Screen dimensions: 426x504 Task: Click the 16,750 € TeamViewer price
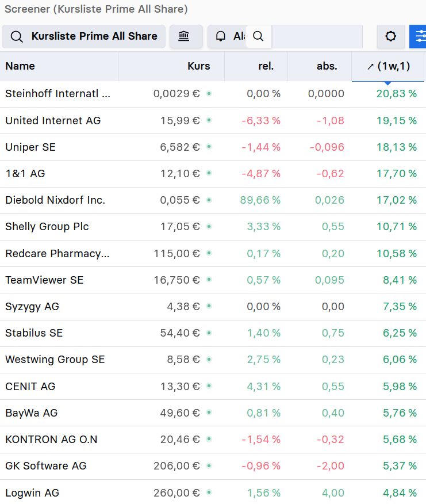[176, 280]
